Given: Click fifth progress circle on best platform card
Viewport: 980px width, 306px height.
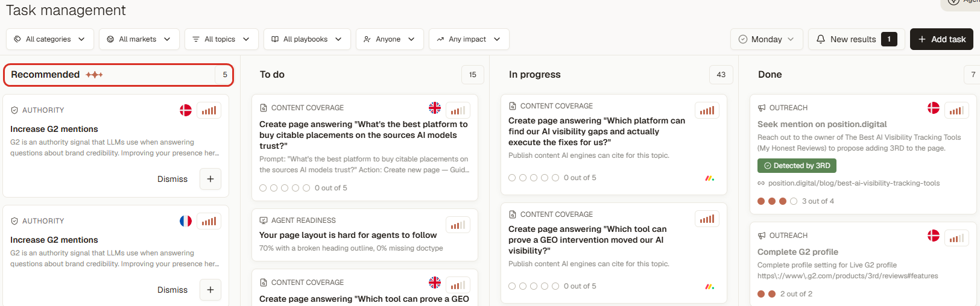Looking at the screenshot, I should [x=306, y=188].
